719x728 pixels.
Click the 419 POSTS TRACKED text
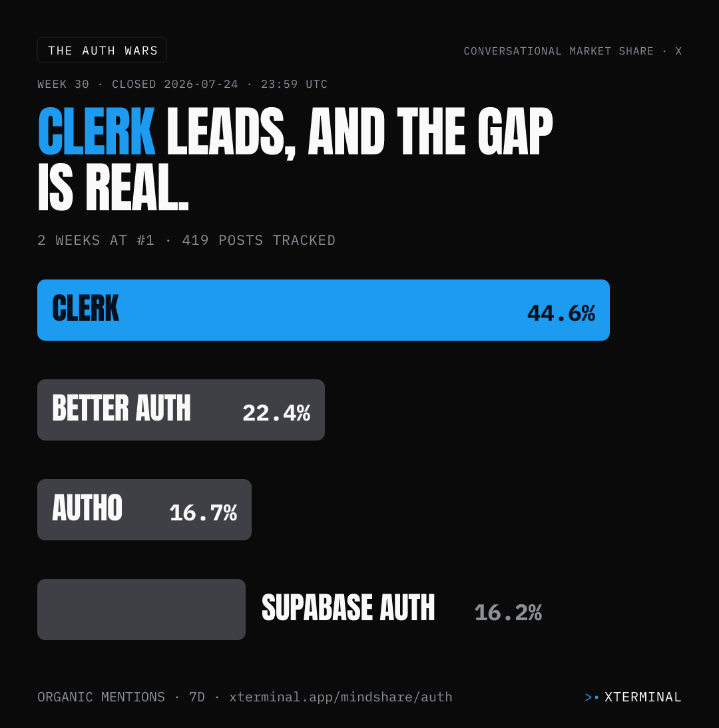[259, 240]
